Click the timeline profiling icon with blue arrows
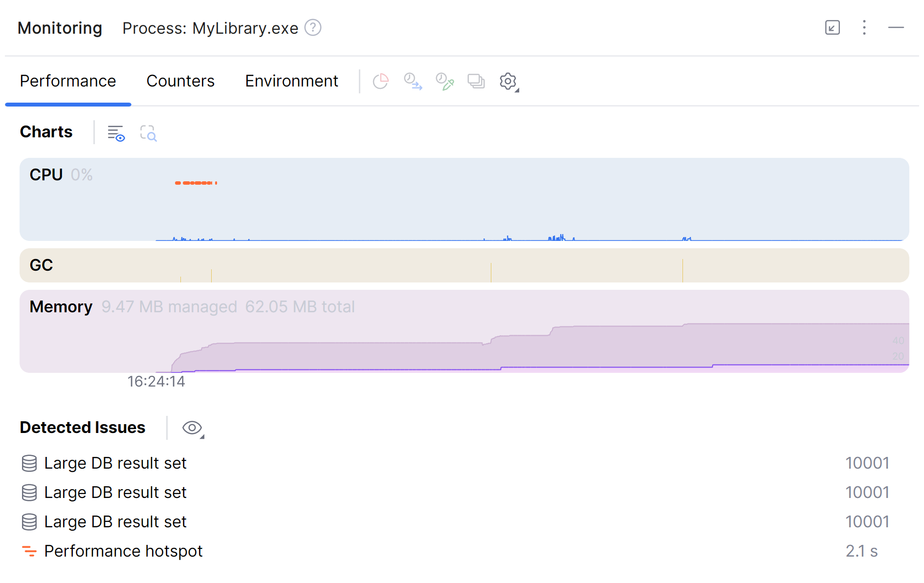This screenshot has height=583, width=924. pyautogui.click(x=413, y=82)
